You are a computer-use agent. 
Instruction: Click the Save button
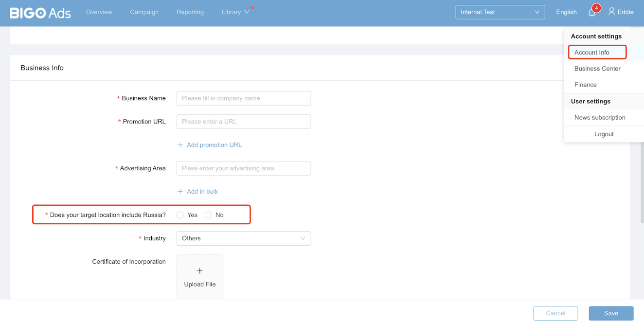tap(611, 313)
